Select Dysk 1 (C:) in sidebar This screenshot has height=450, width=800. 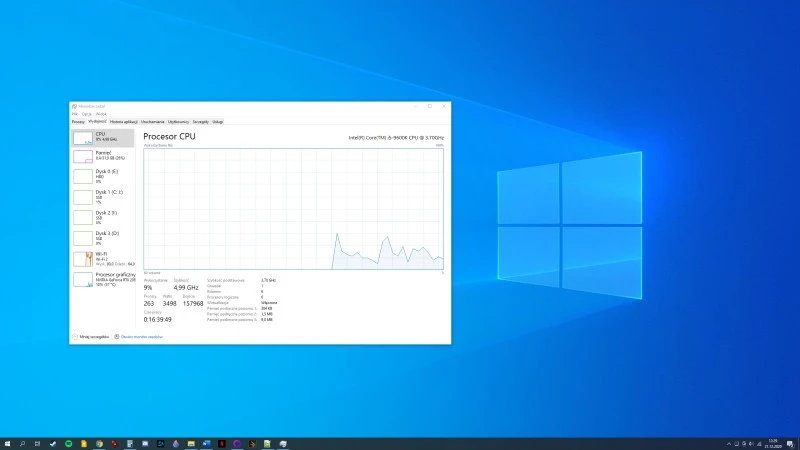tap(103, 197)
